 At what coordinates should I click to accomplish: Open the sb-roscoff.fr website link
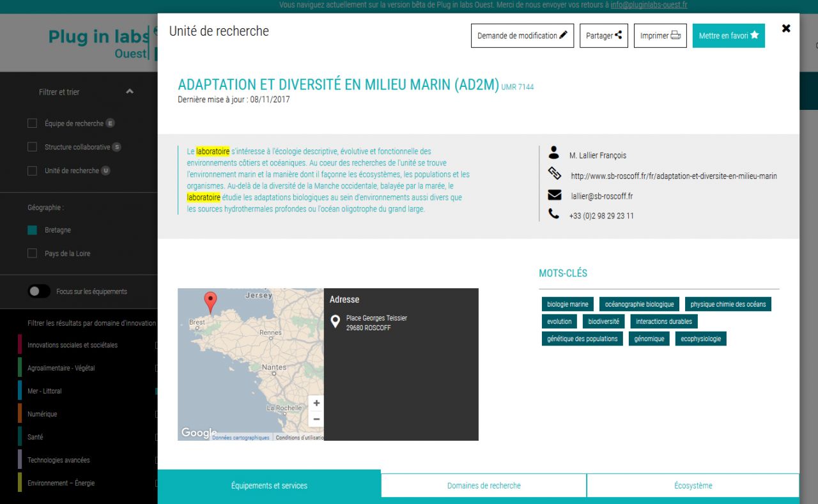[674, 176]
